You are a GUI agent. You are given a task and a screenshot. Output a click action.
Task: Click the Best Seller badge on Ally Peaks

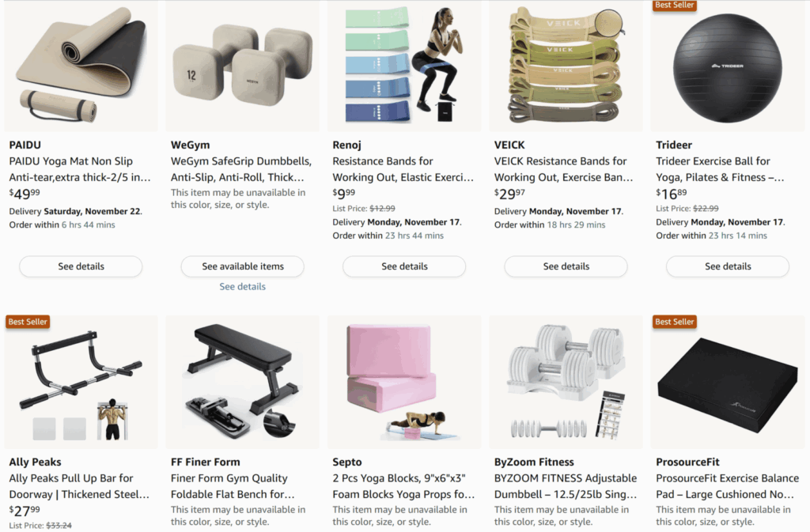(28, 322)
